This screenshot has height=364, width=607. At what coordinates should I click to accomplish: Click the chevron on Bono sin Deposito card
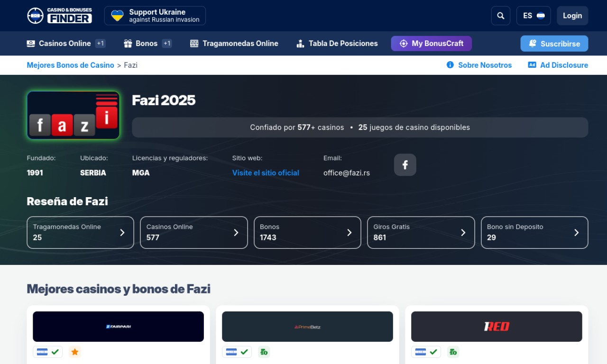577,232
